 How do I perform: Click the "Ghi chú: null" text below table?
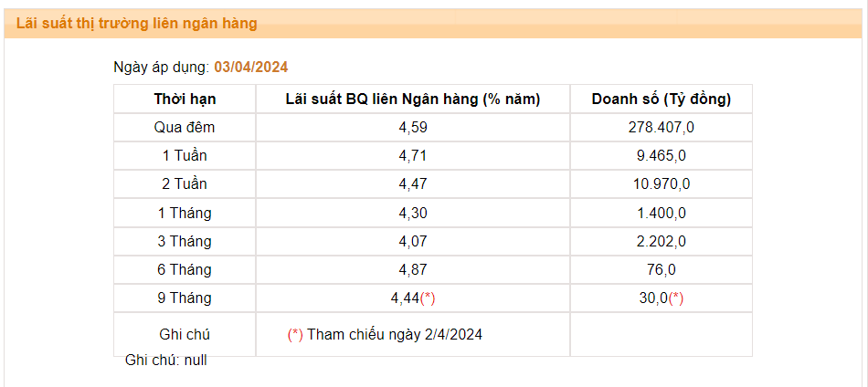coord(166,361)
